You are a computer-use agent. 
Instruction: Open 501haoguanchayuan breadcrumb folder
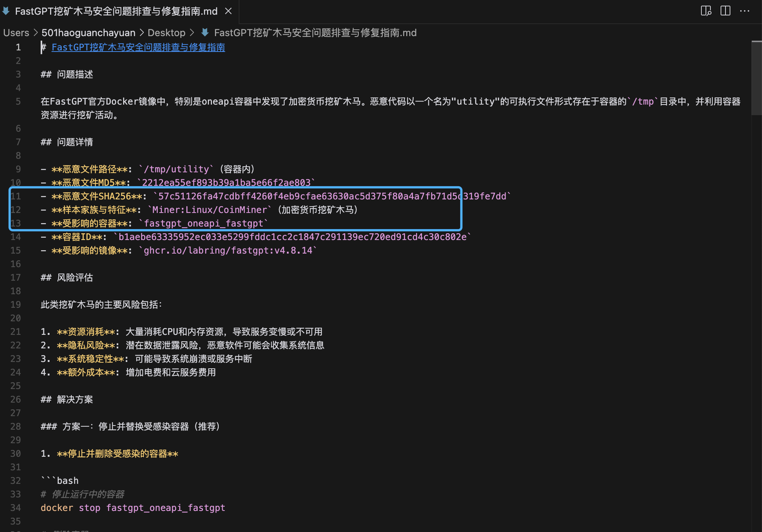pyautogui.click(x=88, y=33)
